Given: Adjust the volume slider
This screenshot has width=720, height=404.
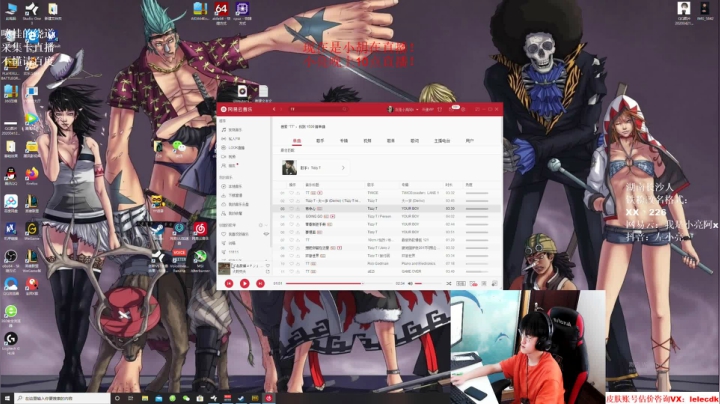Looking at the screenshot, I should (x=428, y=284).
